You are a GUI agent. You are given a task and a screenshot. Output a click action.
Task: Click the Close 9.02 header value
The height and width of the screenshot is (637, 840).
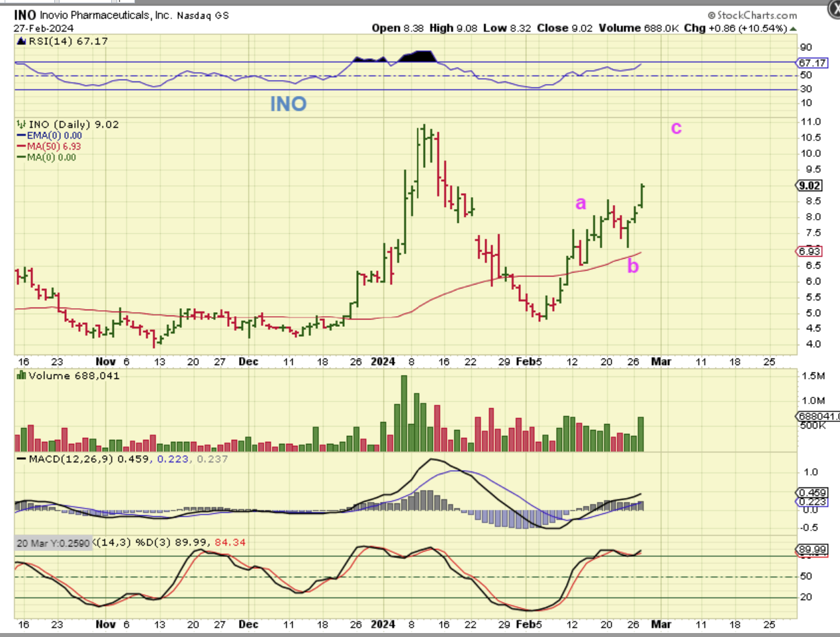(x=565, y=28)
